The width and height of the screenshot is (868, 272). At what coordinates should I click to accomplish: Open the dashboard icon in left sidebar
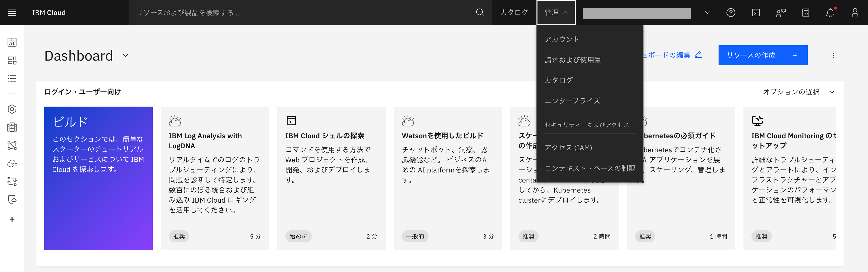click(12, 42)
